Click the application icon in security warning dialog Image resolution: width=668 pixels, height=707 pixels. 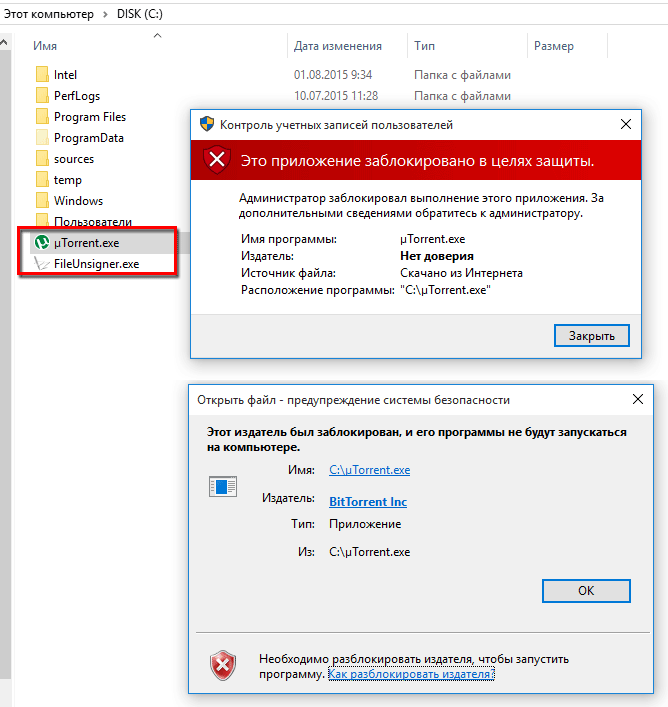(223, 487)
